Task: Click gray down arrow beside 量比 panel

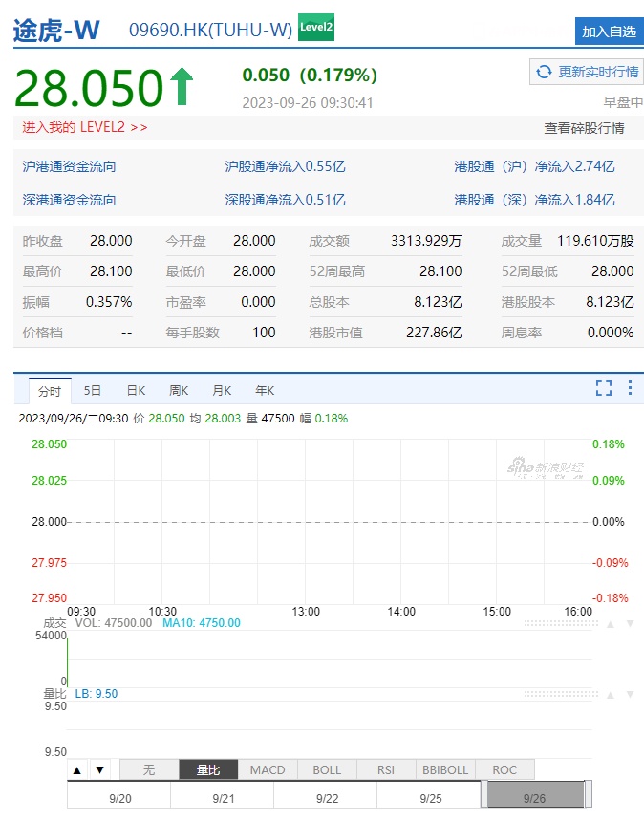Action: 631,695
